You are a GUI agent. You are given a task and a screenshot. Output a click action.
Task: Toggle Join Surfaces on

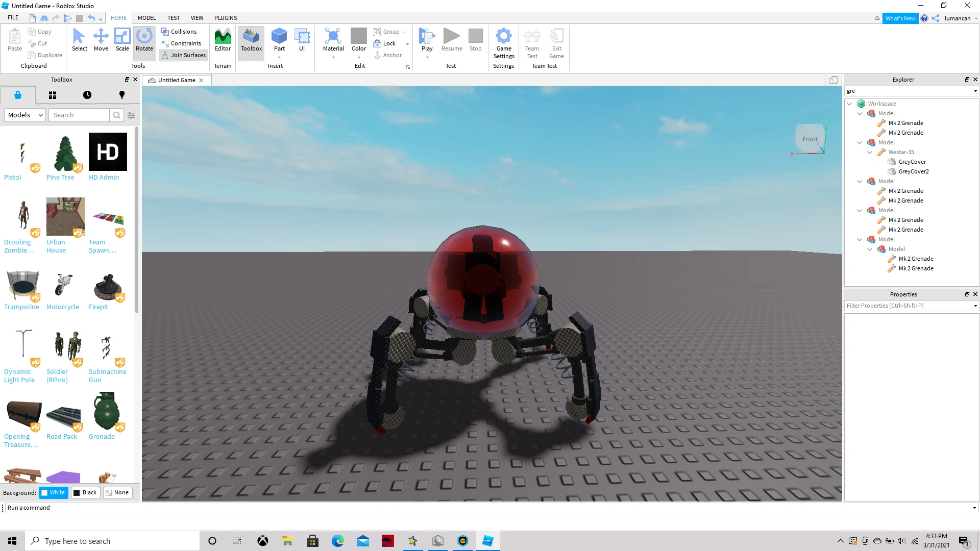coord(183,55)
